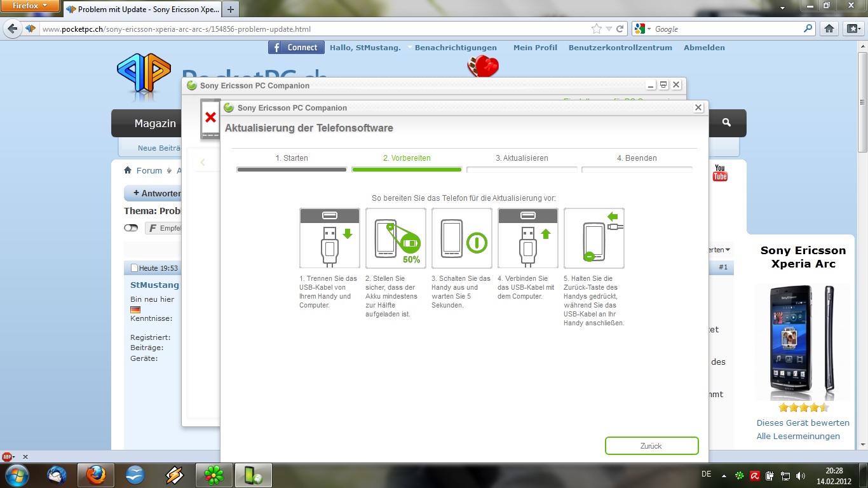Open the StMustang user profile link

155,285
